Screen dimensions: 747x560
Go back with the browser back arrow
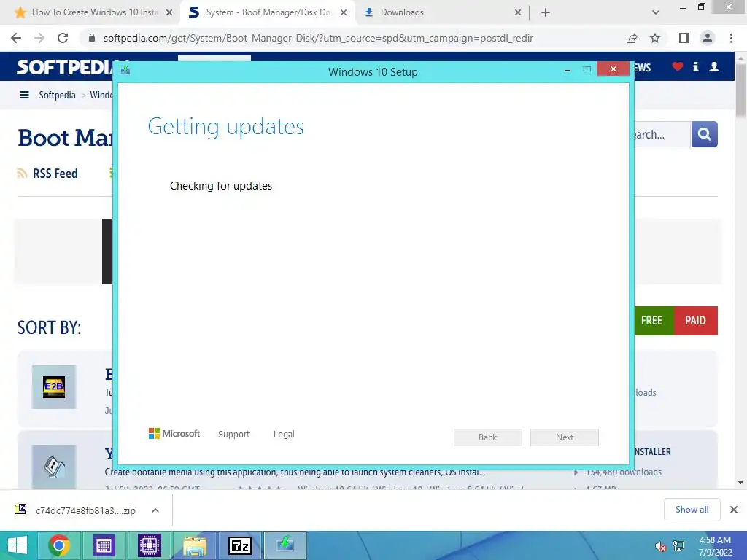click(16, 38)
